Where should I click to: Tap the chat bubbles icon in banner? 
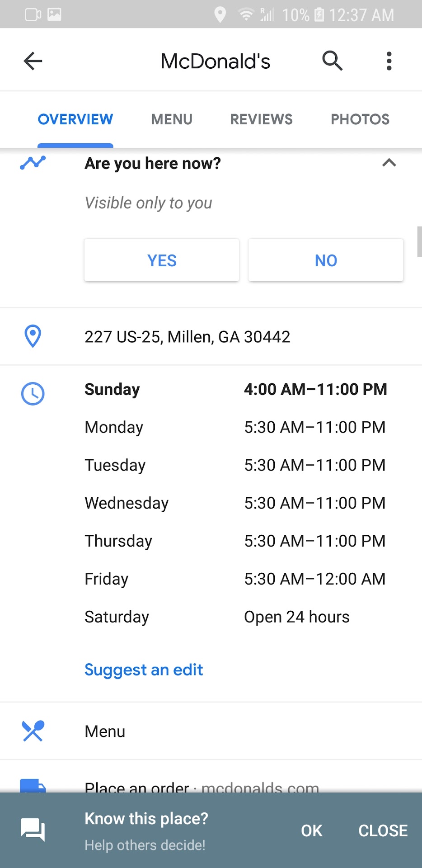click(33, 830)
